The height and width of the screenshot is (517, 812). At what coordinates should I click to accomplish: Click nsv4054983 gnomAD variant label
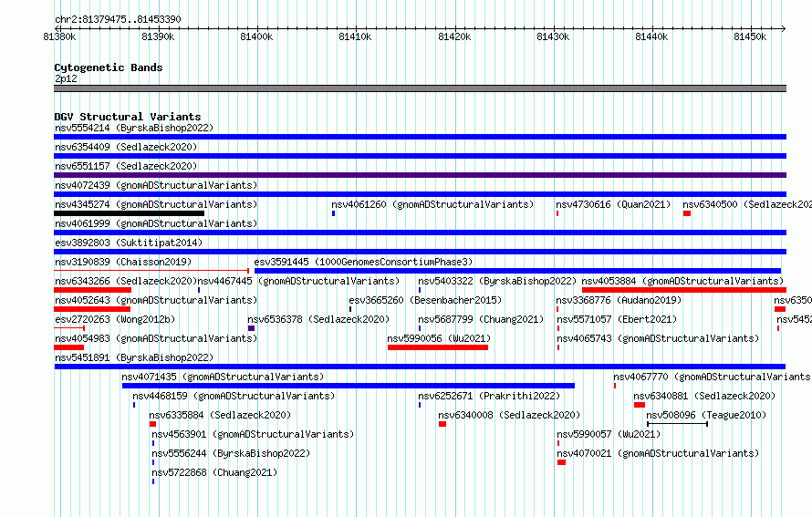[156, 338]
